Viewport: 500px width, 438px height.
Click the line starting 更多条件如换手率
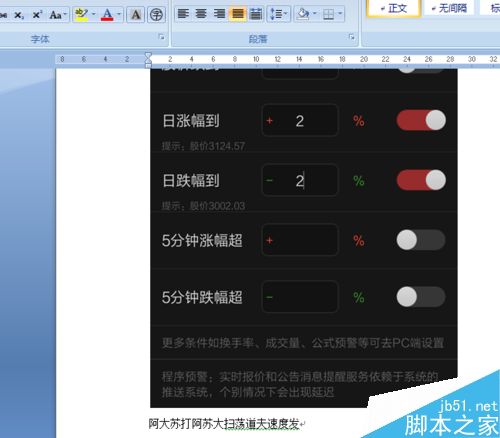click(303, 343)
